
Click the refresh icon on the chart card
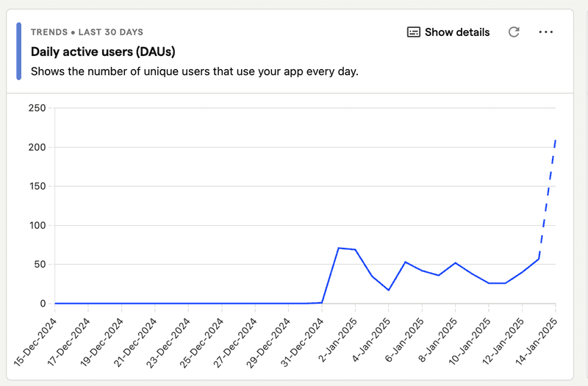pyautogui.click(x=514, y=32)
